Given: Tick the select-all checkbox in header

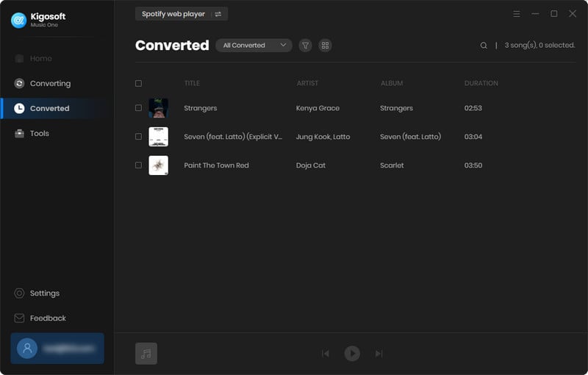Looking at the screenshot, I should (138, 83).
